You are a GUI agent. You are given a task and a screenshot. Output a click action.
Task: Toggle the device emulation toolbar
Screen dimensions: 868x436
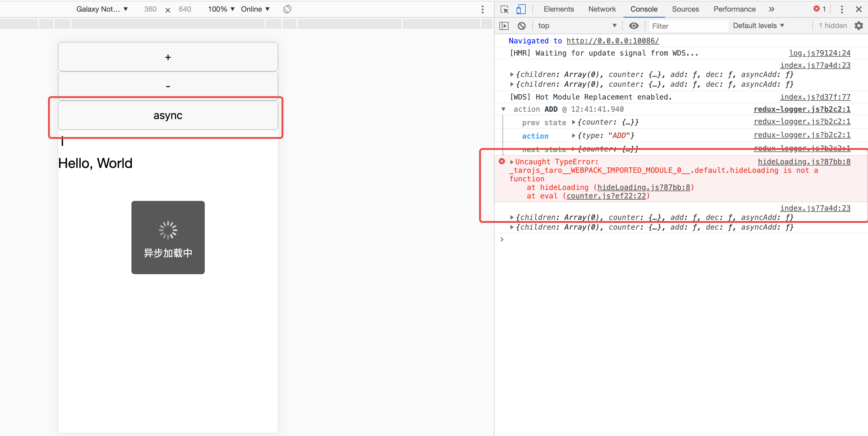[521, 9]
